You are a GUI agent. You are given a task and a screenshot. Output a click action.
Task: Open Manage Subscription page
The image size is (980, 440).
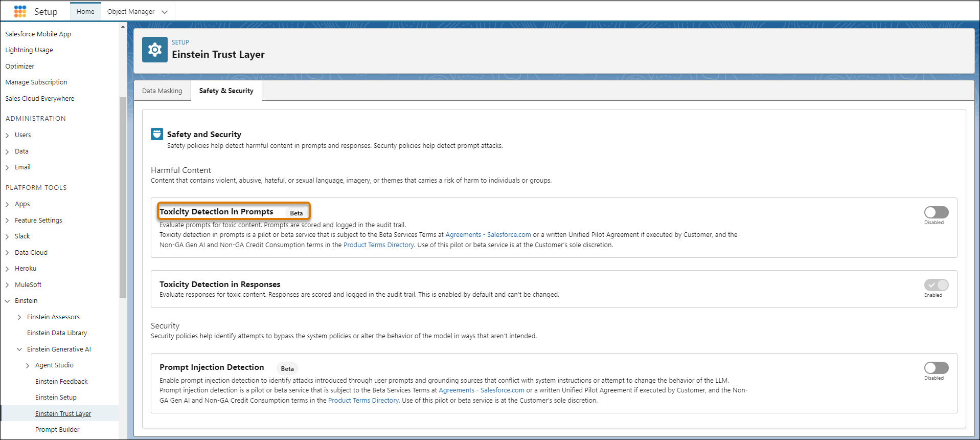[x=36, y=82]
